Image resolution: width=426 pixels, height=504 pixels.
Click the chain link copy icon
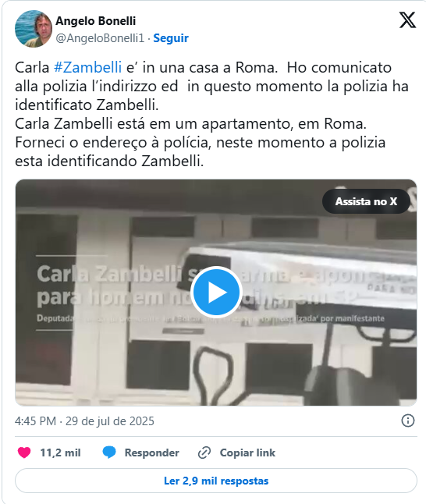pyautogui.click(x=204, y=453)
